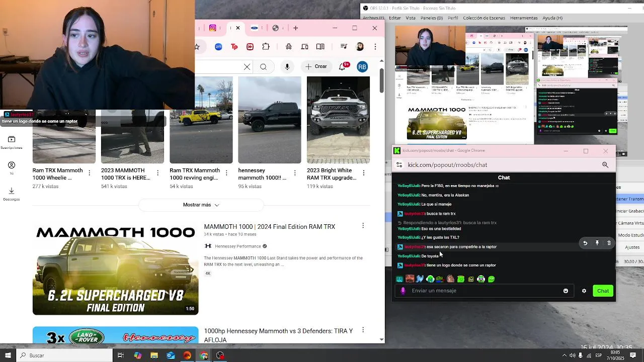Reply to the highlighted chat message
Viewport: 644px width, 362px height.
tap(585, 243)
